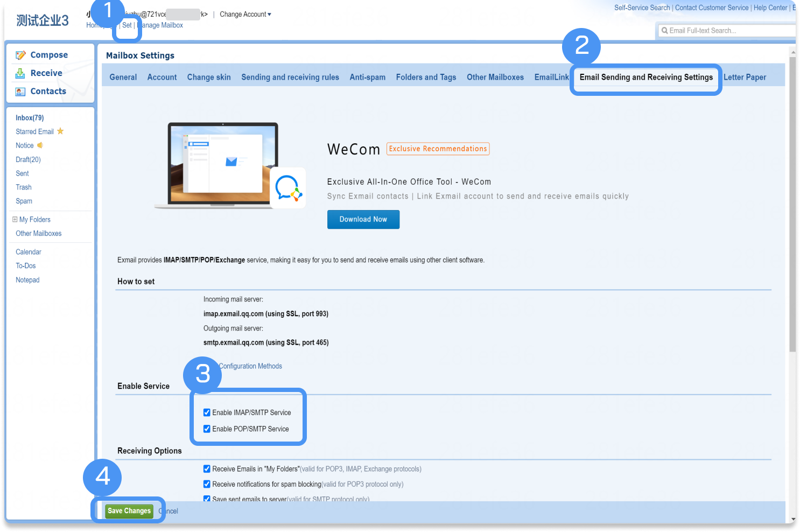Open the Notepad link
Screen dimensions: 800x532
tap(27, 280)
